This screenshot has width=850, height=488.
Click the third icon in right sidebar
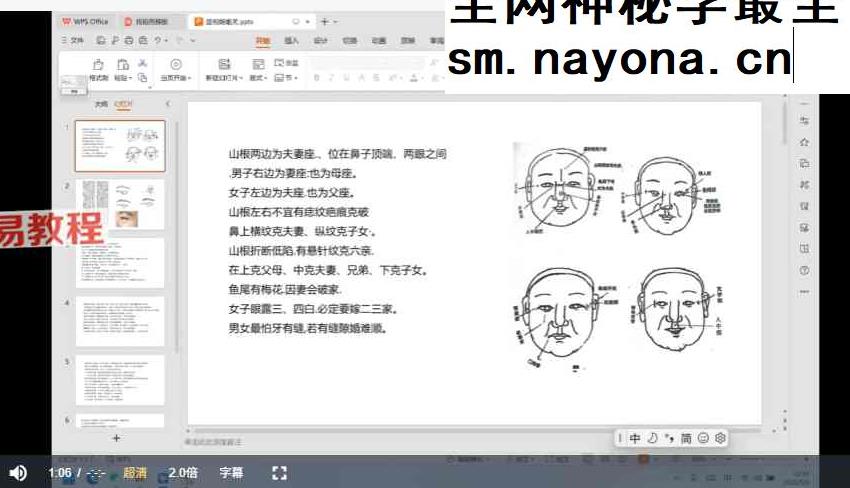pyautogui.click(x=804, y=163)
